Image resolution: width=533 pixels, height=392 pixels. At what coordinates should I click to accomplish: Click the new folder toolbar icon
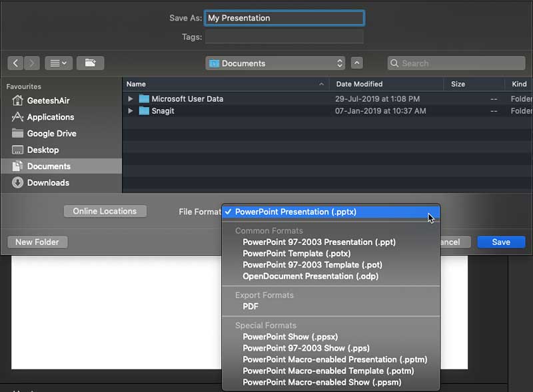tap(90, 63)
